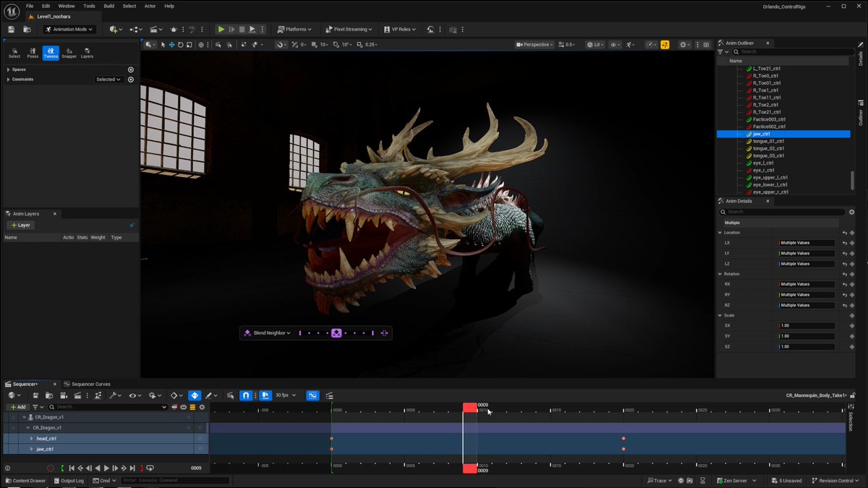Screen dimensions: 868x488
Task: Open the Lit view mode menu
Action: (595, 45)
